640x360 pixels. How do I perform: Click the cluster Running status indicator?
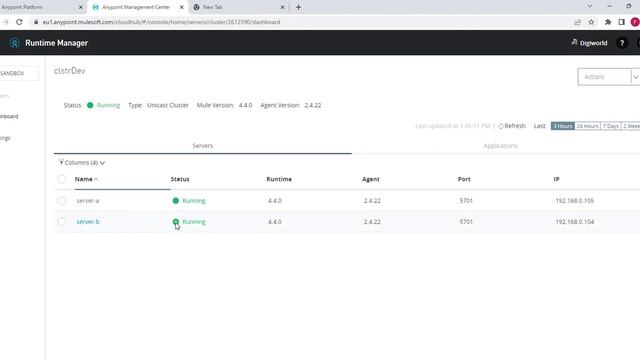click(x=104, y=105)
